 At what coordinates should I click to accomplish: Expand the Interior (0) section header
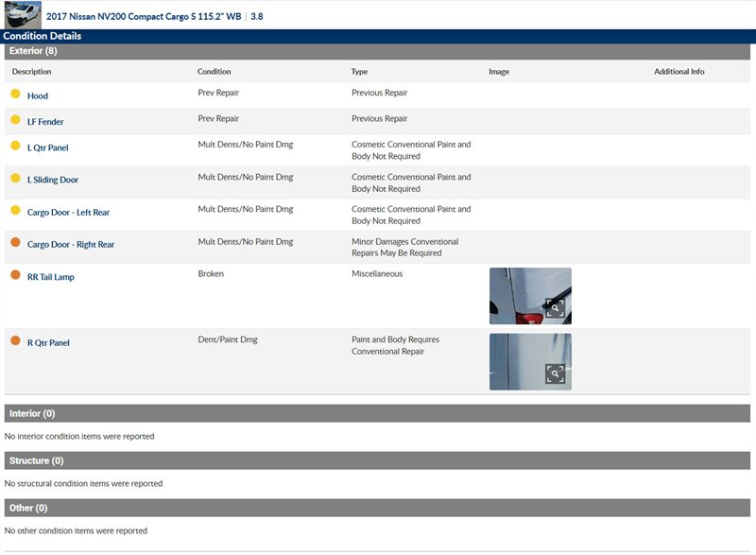point(32,413)
